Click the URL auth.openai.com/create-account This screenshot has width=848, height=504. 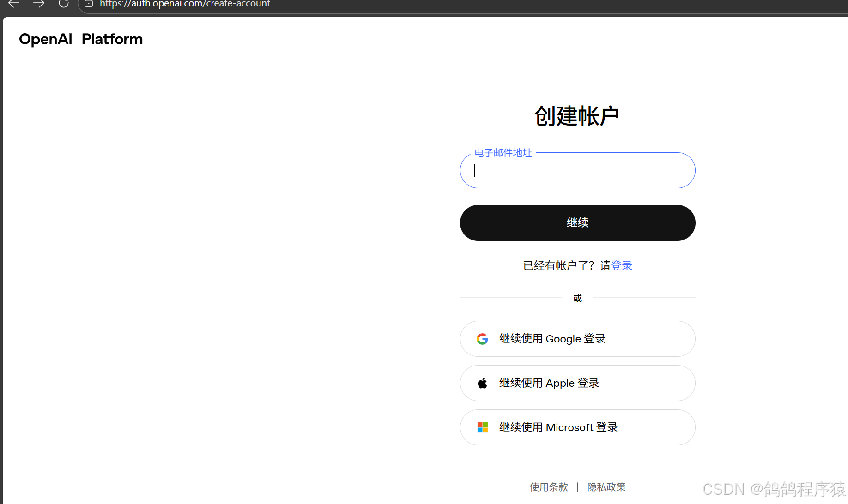click(185, 4)
